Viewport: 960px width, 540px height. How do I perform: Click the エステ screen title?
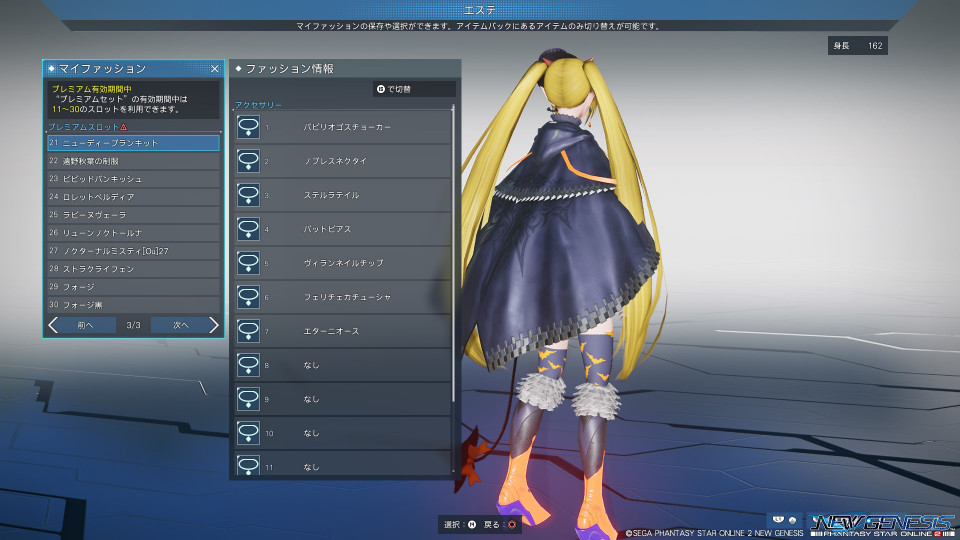[480, 10]
